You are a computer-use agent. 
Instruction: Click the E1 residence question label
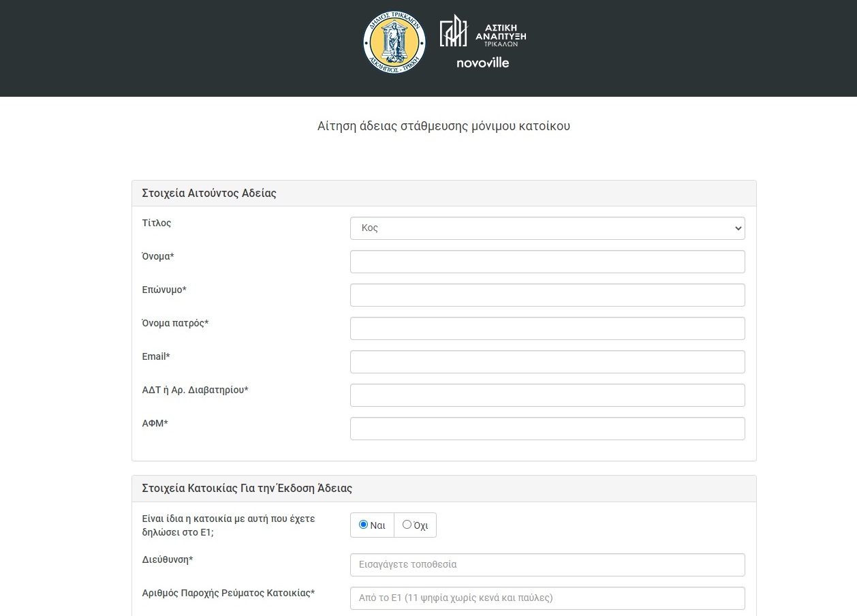pyautogui.click(x=228, y=525)
